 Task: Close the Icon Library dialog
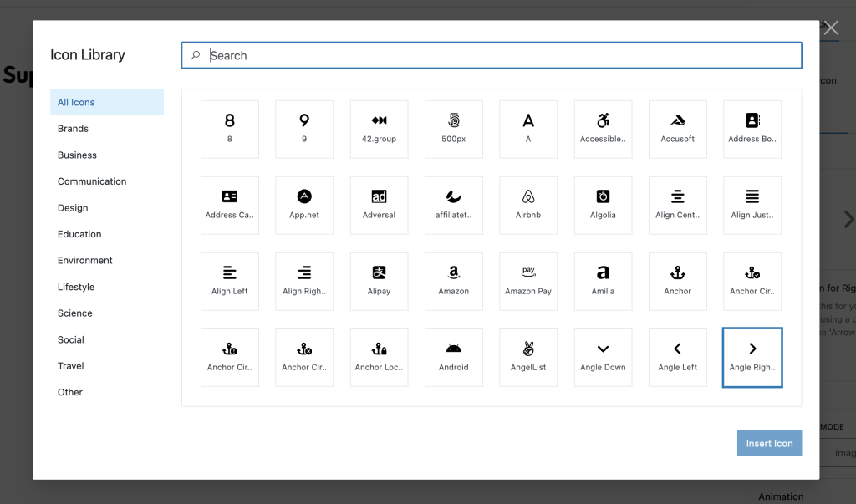coord(831,28)
